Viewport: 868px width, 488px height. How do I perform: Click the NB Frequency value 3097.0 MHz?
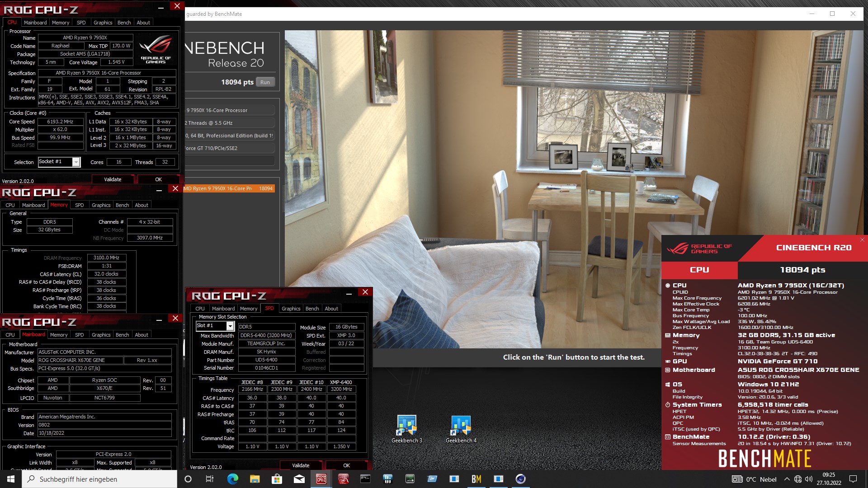150,238
